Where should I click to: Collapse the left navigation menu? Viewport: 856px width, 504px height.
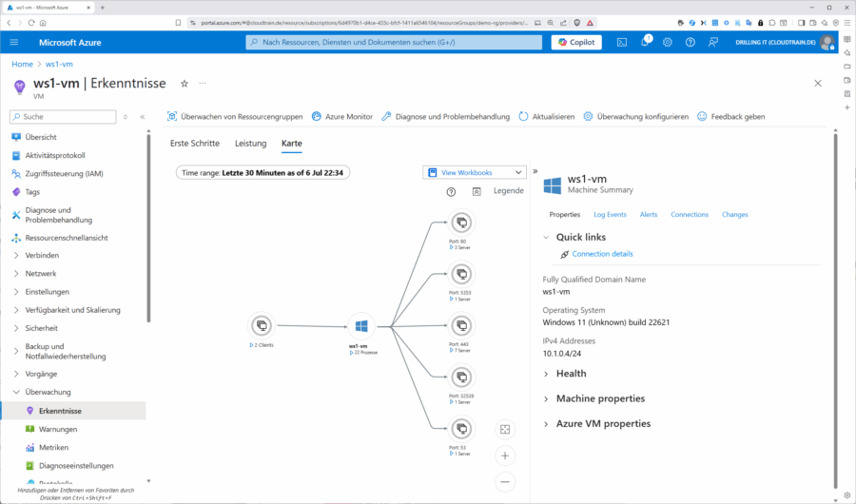click(143, 117)
